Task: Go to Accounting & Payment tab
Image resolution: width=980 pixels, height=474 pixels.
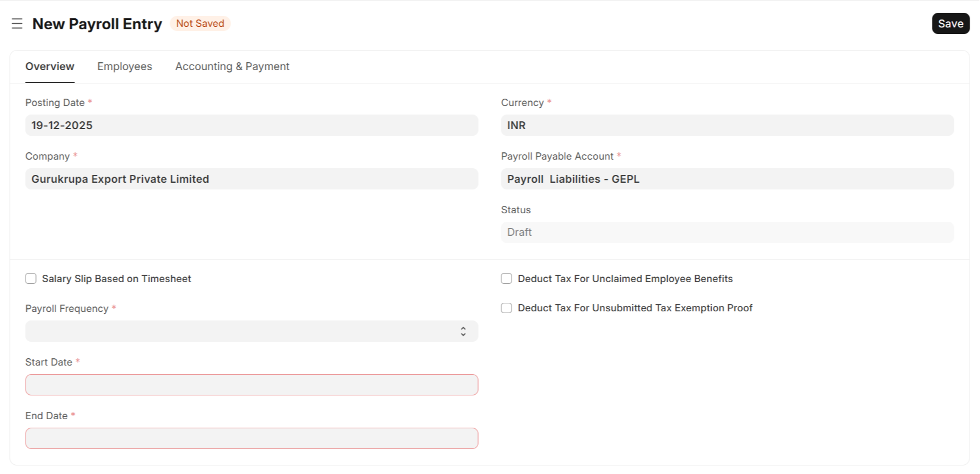Action: click(232, 66)
